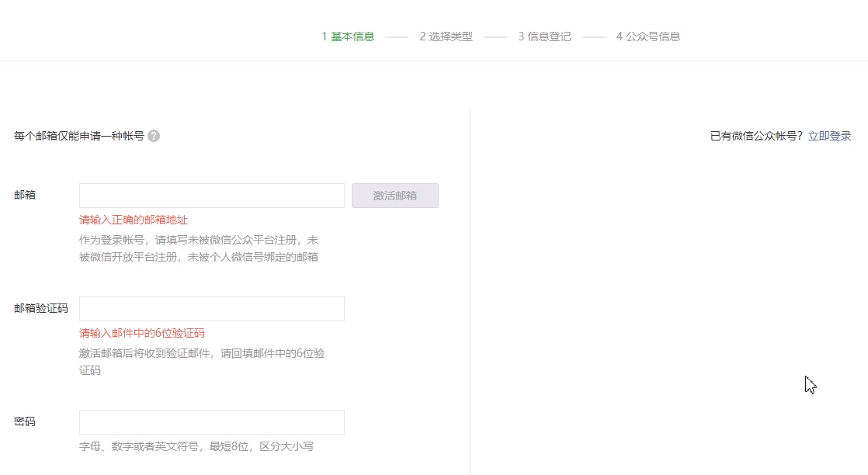Click the 密码 password input field
Screen dimensions: 868x475
coord(211,421)
